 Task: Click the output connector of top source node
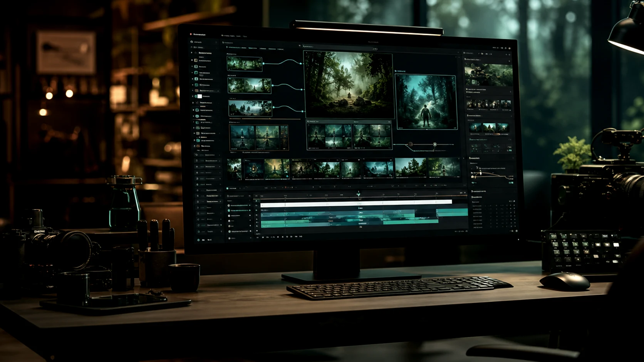tap(263, 64)
